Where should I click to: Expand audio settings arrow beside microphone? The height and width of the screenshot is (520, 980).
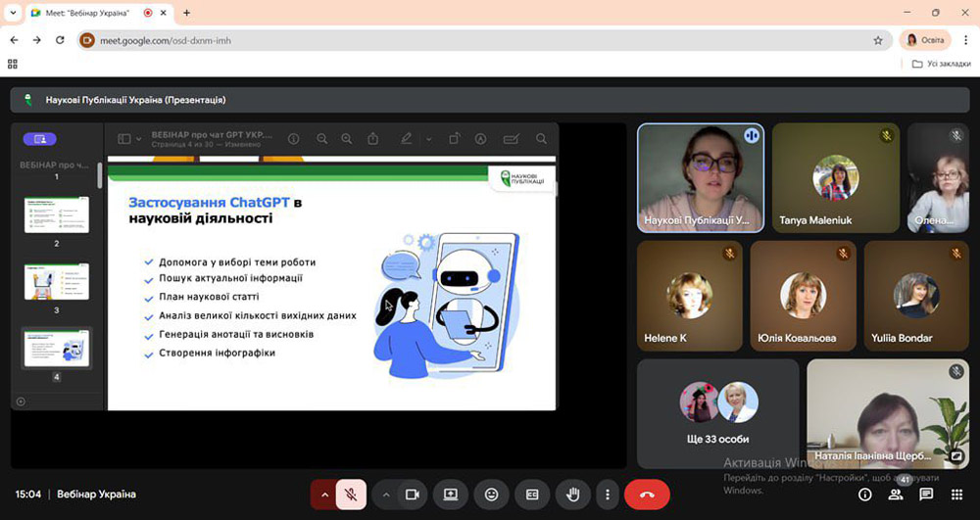click(323, 495)
